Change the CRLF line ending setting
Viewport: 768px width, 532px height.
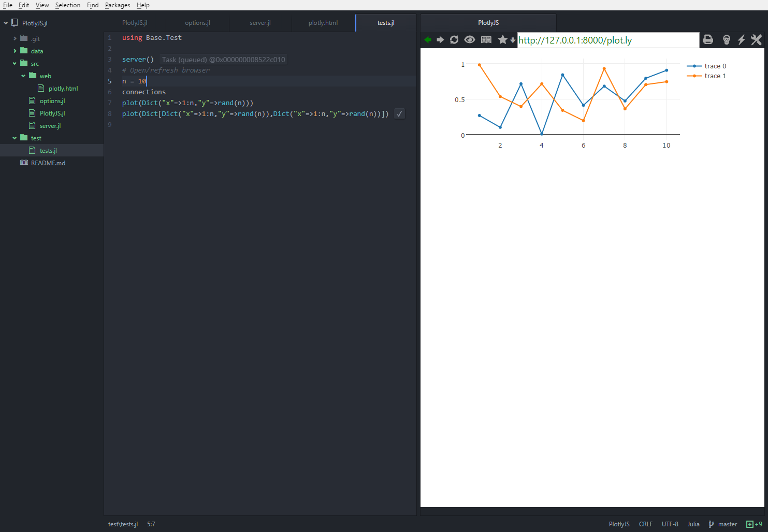pos(646,524)
